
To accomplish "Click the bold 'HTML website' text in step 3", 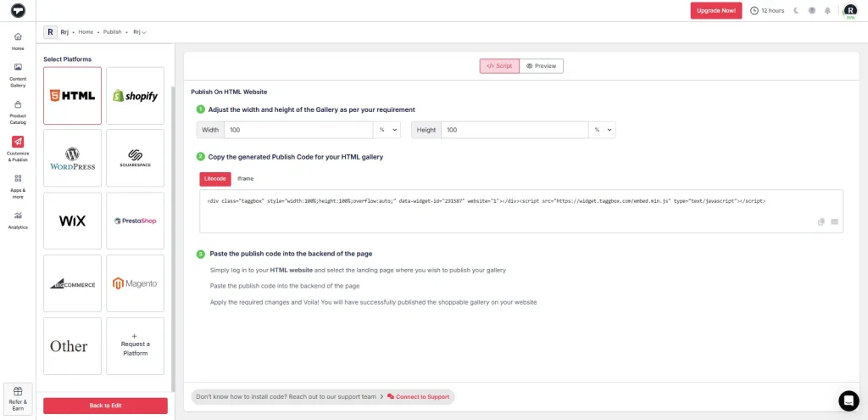I will pos(292,271).
